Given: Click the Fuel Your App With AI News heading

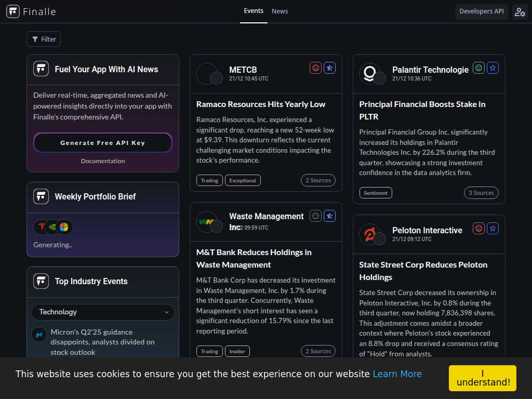Looking at the screenshot, I should coord(107,69).
